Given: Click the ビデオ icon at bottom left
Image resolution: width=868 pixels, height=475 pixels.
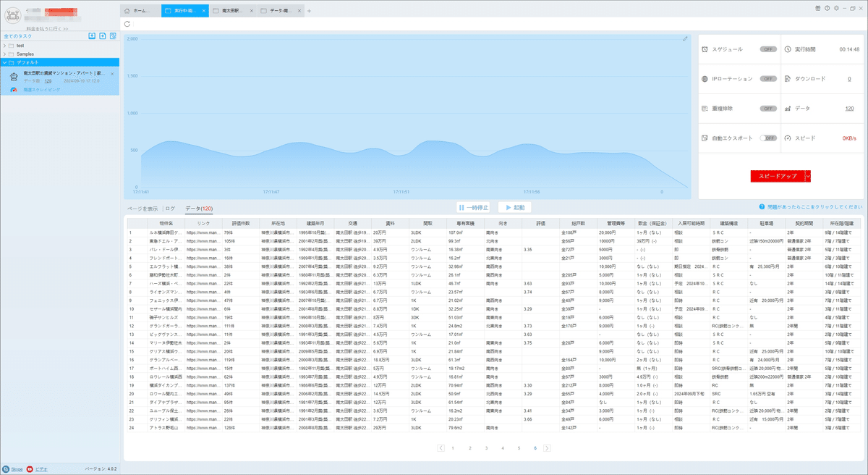Looking at the screenshot, I should coord(30,468).
